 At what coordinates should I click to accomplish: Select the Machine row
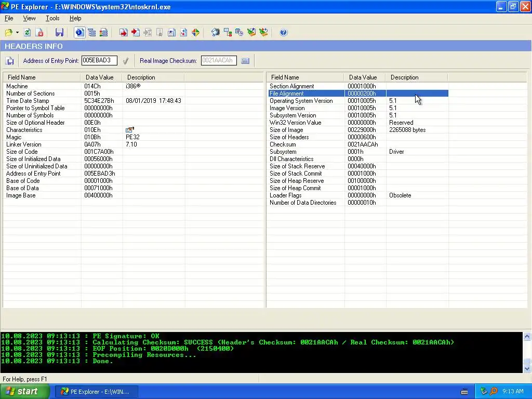point(94,86)
